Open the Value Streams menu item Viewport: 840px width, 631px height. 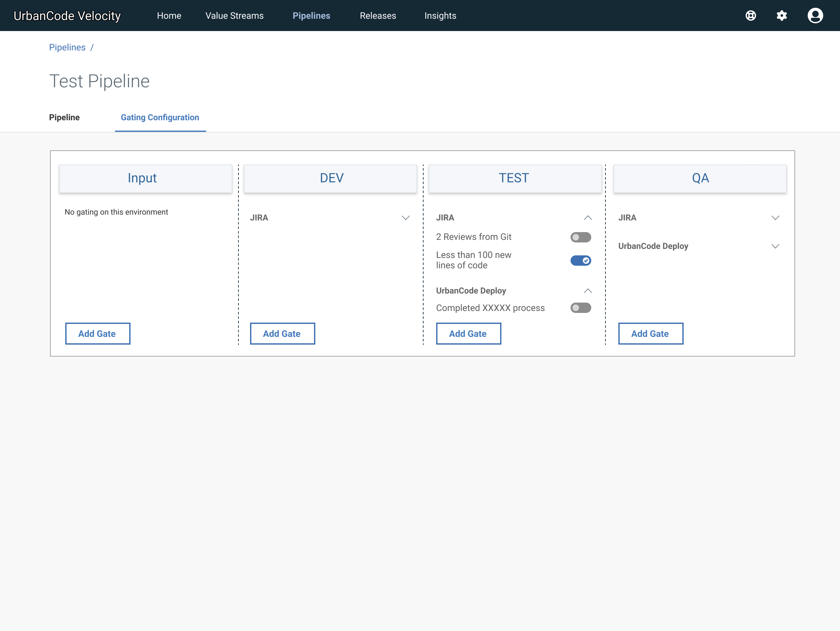coord(234,16)
